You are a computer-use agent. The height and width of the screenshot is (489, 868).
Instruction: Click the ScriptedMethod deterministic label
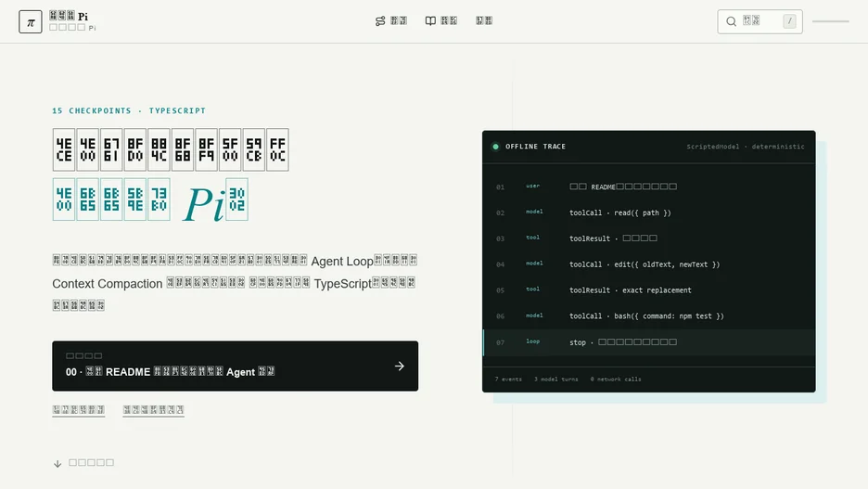(745, 147)
